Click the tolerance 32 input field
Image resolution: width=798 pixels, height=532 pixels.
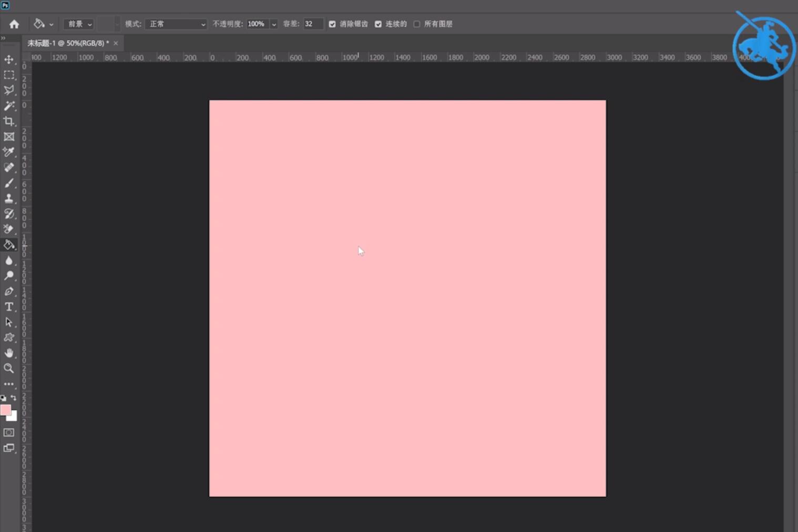(x=313, y=24)
